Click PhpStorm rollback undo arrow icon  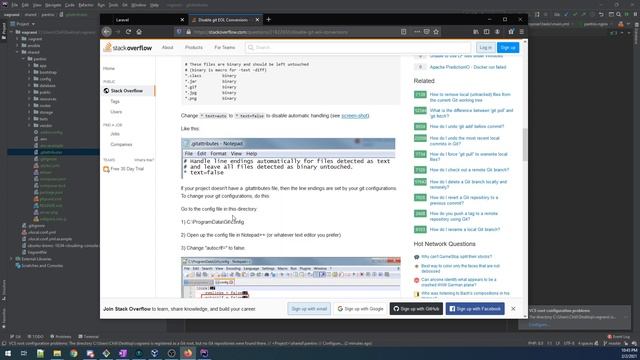click(x=601, y=14)
